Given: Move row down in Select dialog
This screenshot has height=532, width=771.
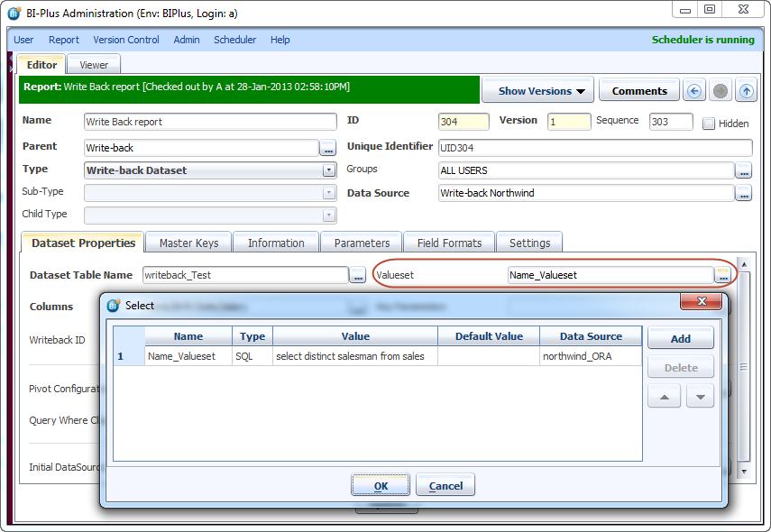Looking at the screenshot, I should coord(700,396).
